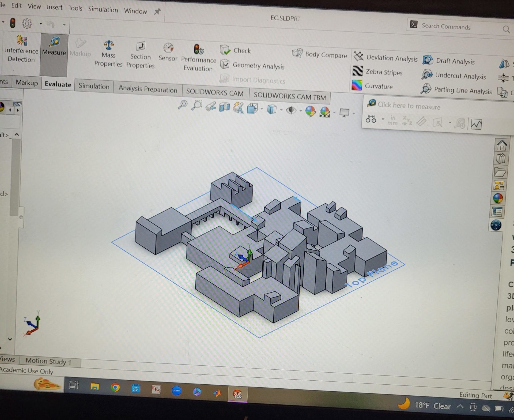Open the Insert menu
514x420 pixels.
pos(54,7)
